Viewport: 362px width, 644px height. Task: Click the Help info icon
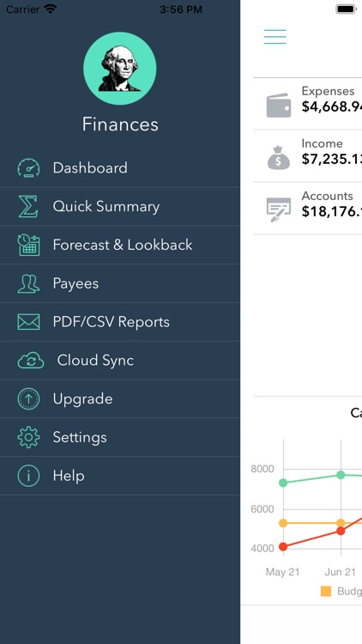coord(28,476)
